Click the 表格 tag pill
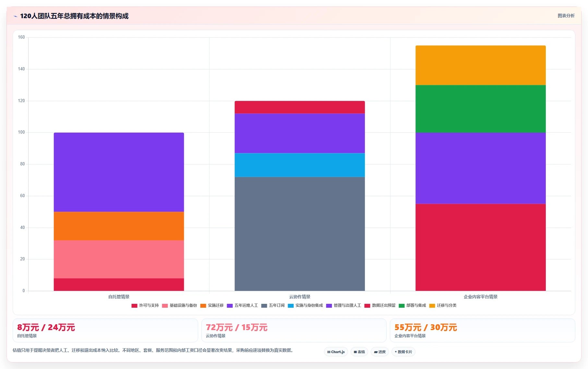Screen dimensions: 588x369 pos(359,352)
